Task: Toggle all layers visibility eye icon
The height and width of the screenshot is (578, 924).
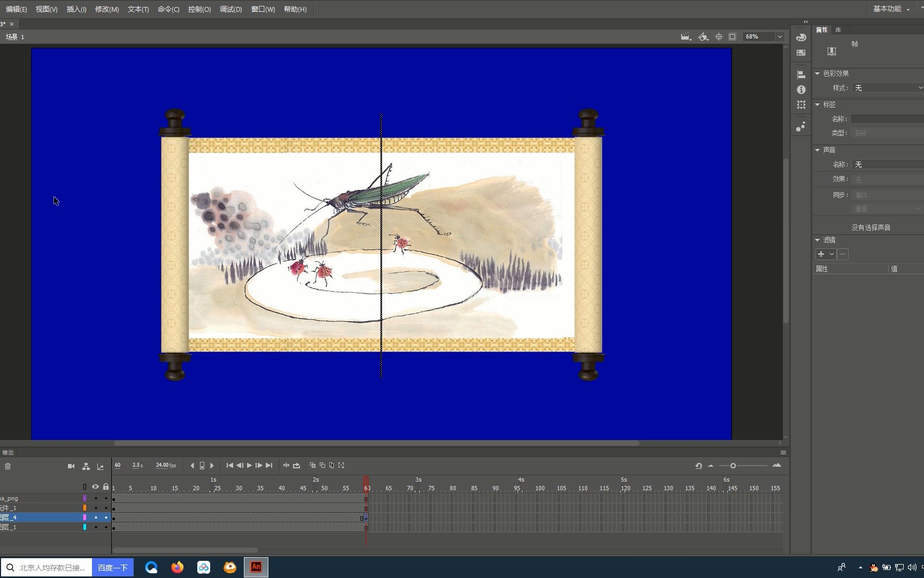Action: [x=95, y=486]
